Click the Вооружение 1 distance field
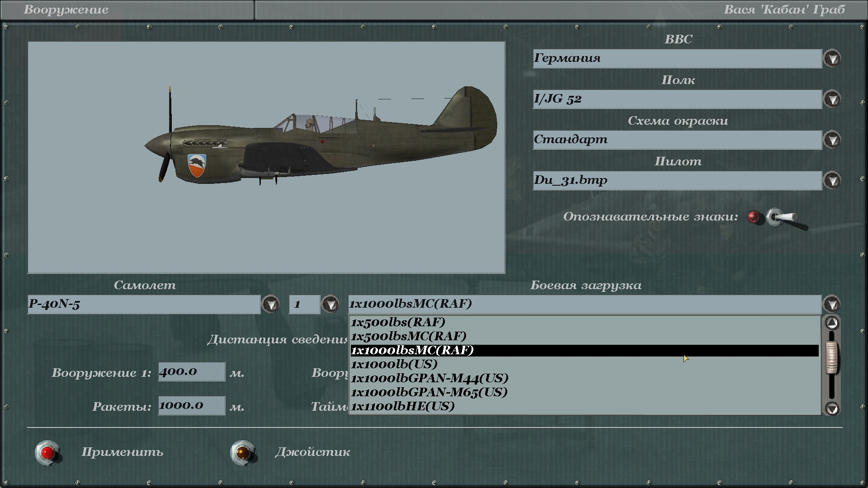Screen dimensions: 868x488 pyautogui.click(x=191, y=372)
